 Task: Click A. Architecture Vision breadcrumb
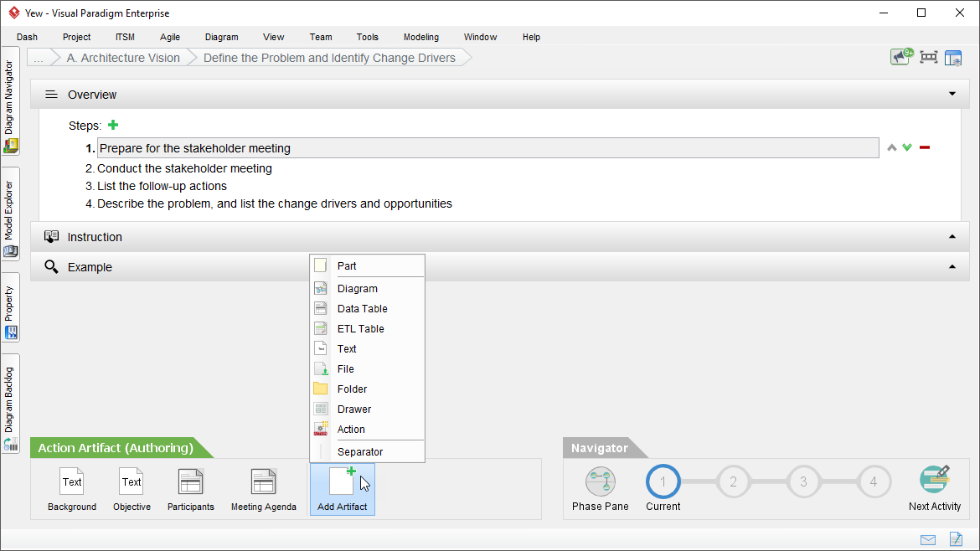coord(123,58)
